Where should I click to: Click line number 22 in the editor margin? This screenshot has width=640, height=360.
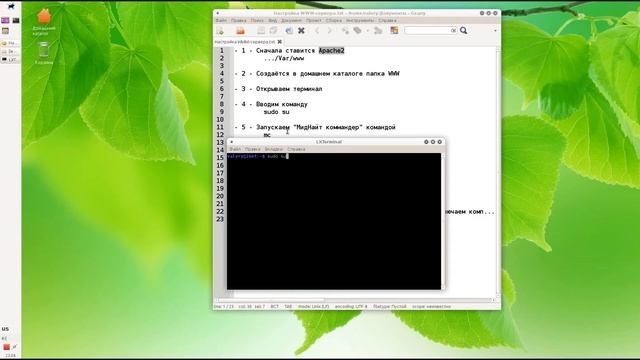(x=220, y=211)
